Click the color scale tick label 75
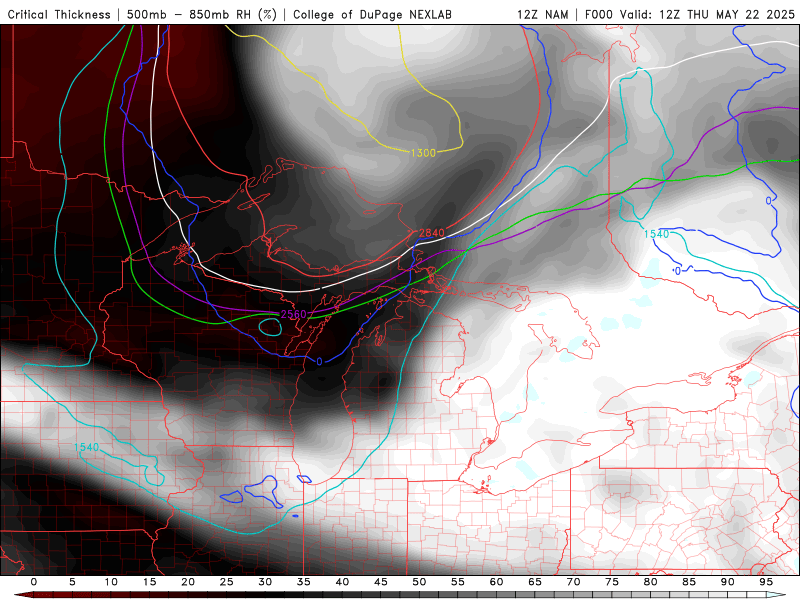This screenshot has width=800, height=600. click(x=612, y=582)
